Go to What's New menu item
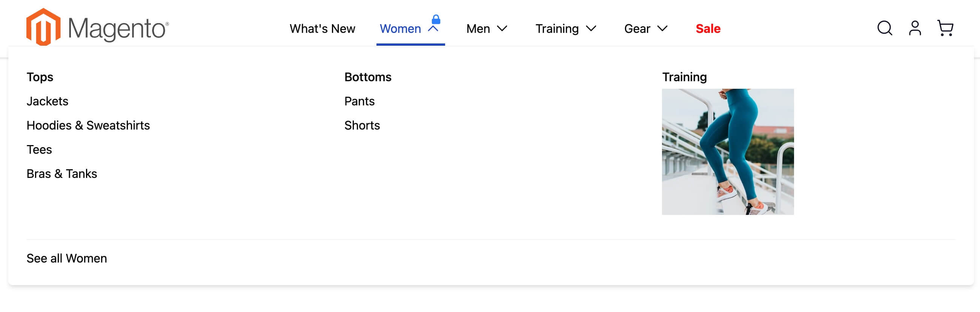Image resolution: width=980 pixels, height=312 pixels. [322, 29]
